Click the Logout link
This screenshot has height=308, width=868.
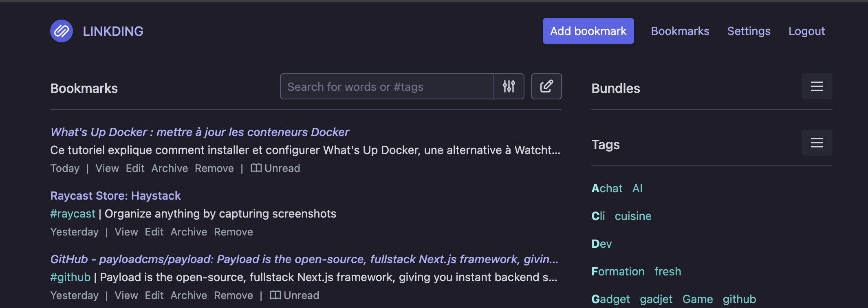tap(806, 31)
